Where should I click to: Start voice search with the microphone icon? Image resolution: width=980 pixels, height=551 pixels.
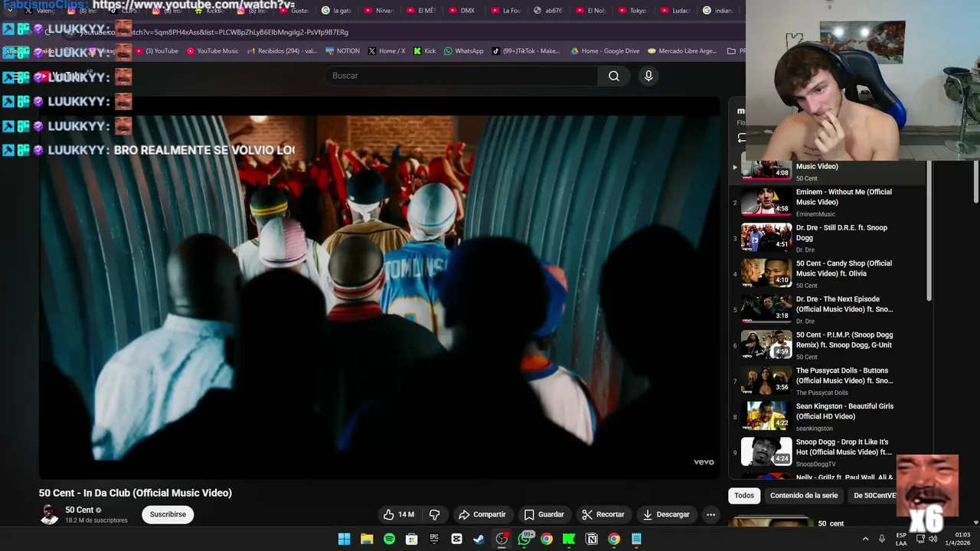point(648,76)
